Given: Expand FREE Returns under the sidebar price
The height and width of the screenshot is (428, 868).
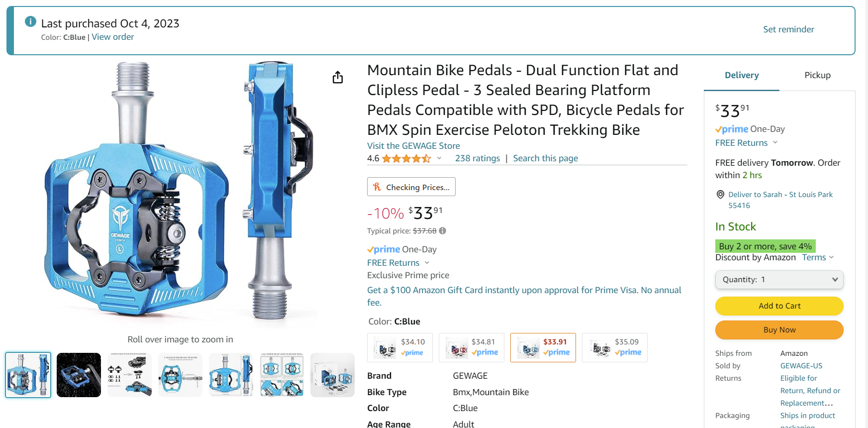Looking at the screenshot, I should [x=775, y=143].
